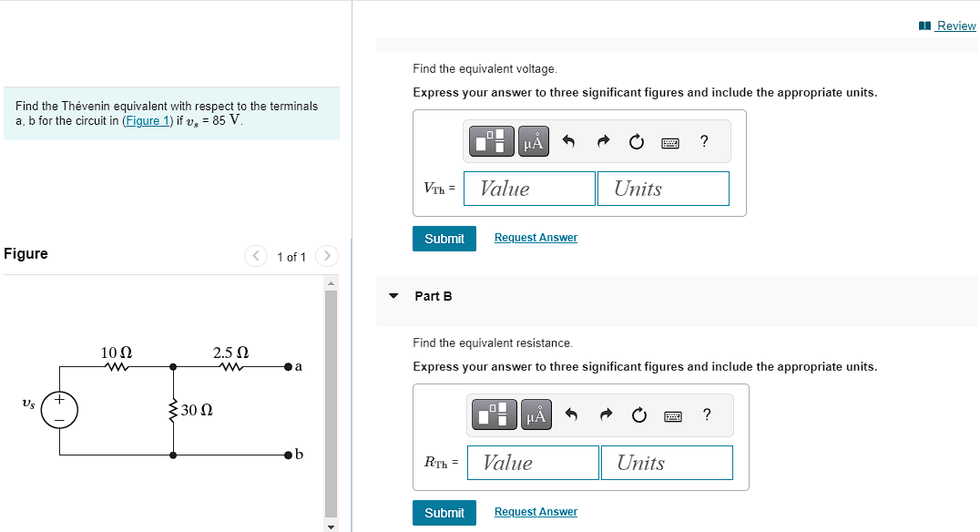980x532 pixels.
Task: Undo the R_Th entry in Part B
Action: coord(571,414)
